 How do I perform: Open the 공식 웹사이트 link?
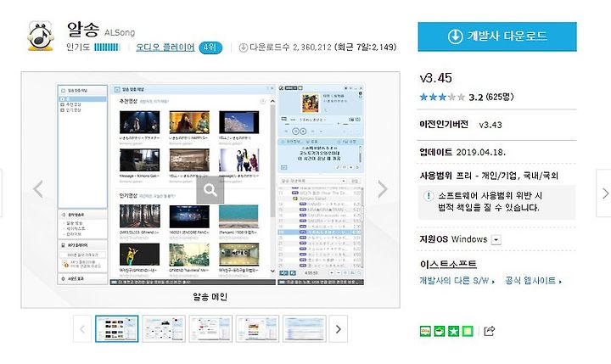tap(533, 281)
